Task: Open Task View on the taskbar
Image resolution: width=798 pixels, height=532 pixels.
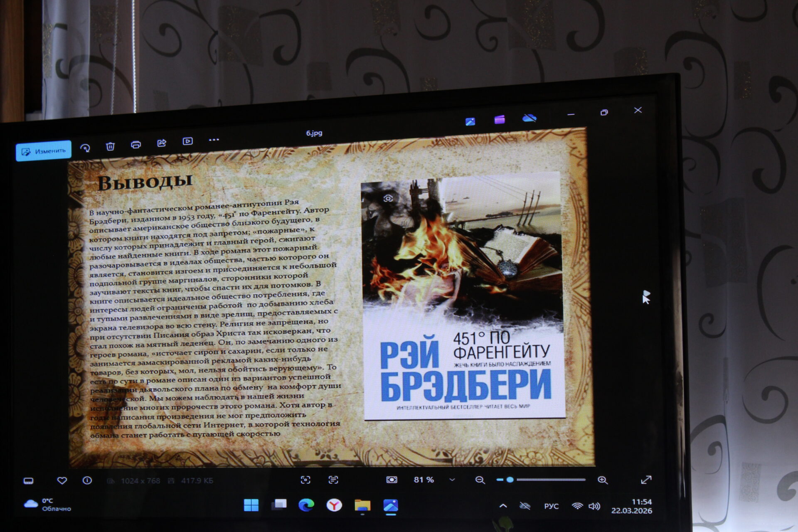Action: [x=279, y=505]
